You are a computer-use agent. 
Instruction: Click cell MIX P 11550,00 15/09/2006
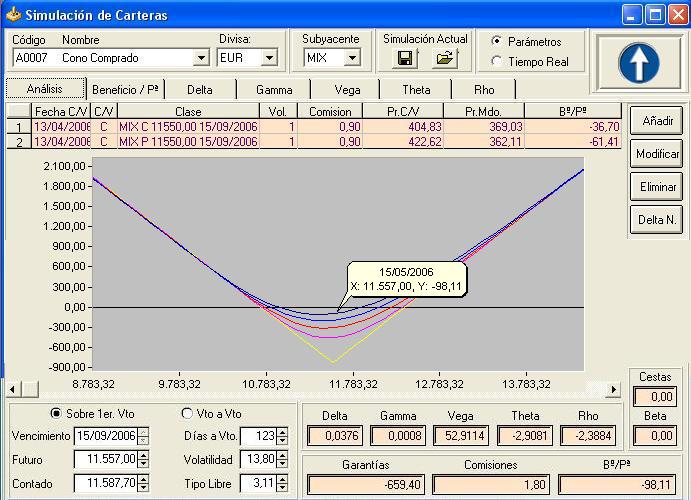pyautogui.click(x=189, y=142)
